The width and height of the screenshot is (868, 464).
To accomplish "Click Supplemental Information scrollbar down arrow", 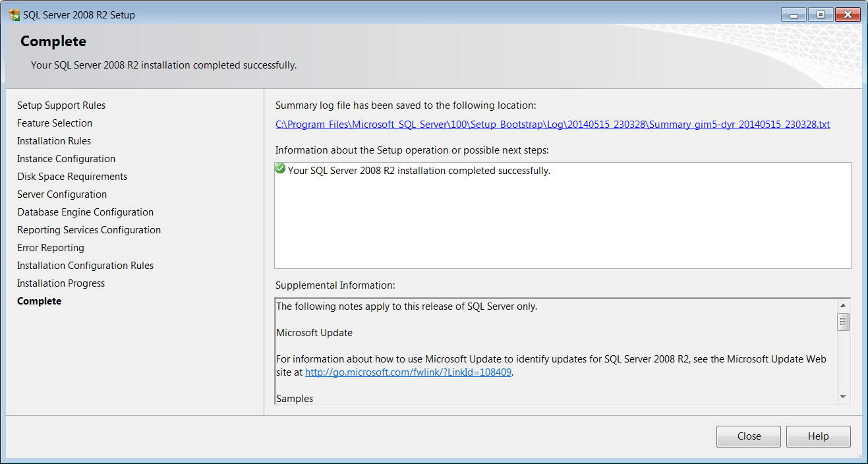I will coord(843,397).
